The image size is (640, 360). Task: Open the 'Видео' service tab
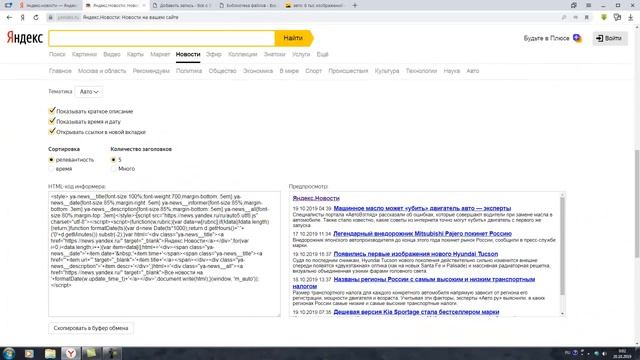tap(112, 54)
